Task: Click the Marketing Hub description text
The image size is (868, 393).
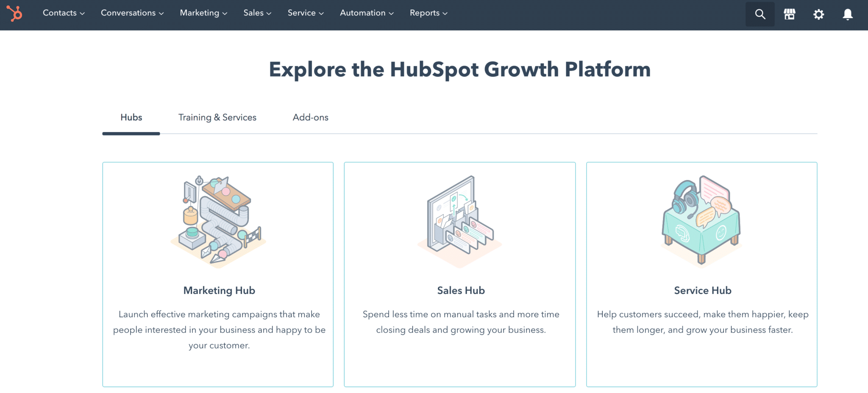Action: tap(219, 330)
